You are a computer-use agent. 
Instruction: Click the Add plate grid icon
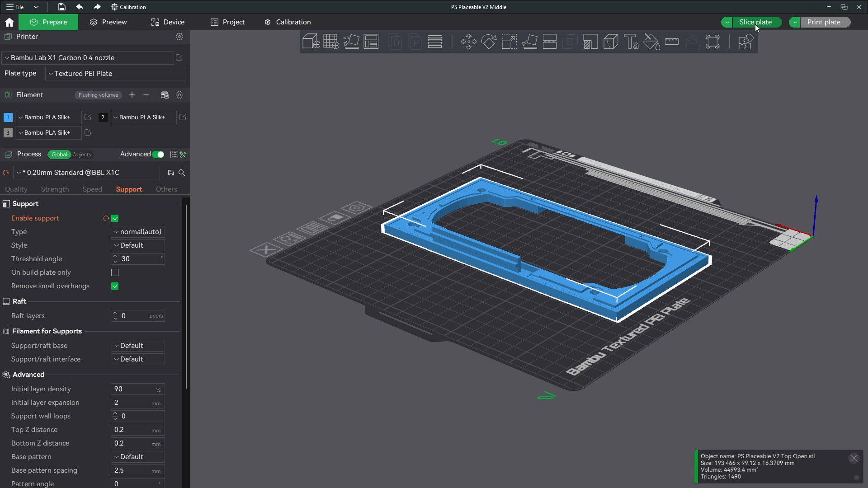(x=331, y=42)
